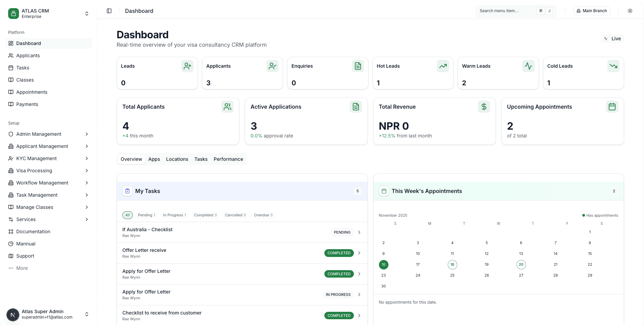Click the My Tasks clipboard icon
Viewport: 644px width, 325px height.
(x=127, y=191)
